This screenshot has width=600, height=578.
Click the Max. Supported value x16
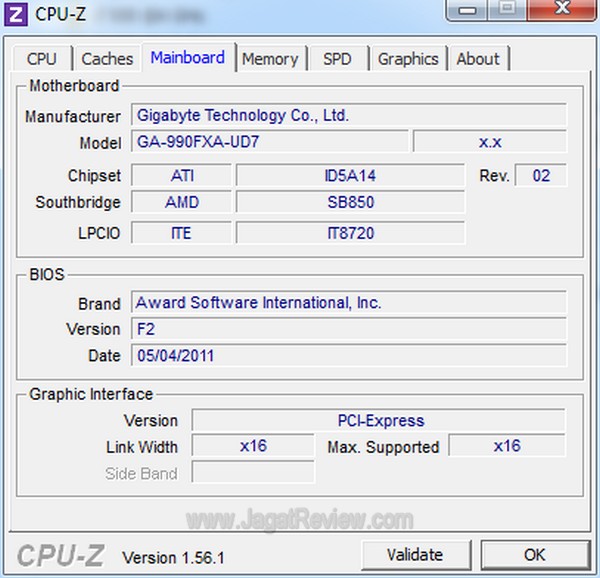(x=507, y=446)
